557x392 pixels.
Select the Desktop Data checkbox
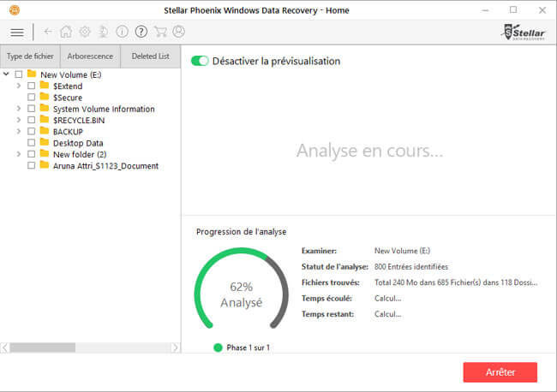[32, 143]
